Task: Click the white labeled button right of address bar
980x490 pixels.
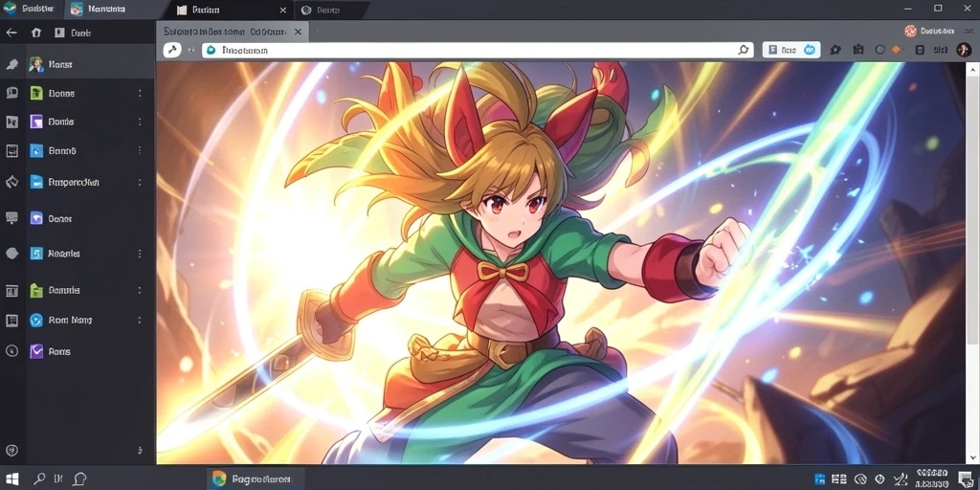Action: tap(791, 50)
